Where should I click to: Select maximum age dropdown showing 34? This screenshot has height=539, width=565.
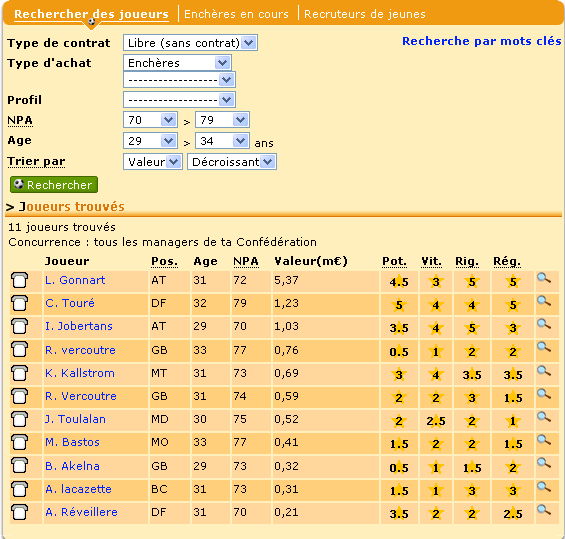pyautogui.click(x=222, y=141)
